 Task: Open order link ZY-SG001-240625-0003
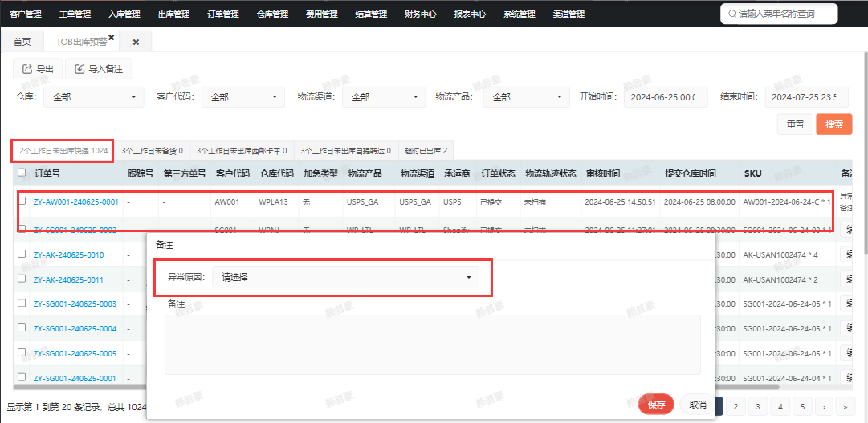(75, 304)
